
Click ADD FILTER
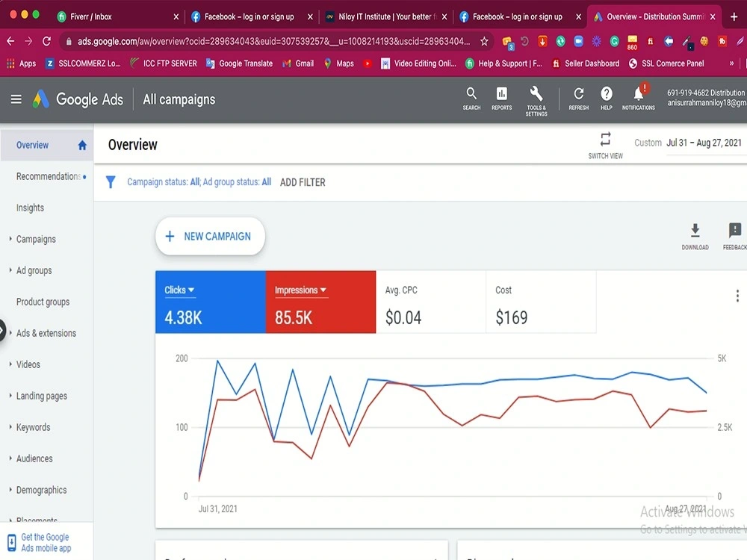303,182
